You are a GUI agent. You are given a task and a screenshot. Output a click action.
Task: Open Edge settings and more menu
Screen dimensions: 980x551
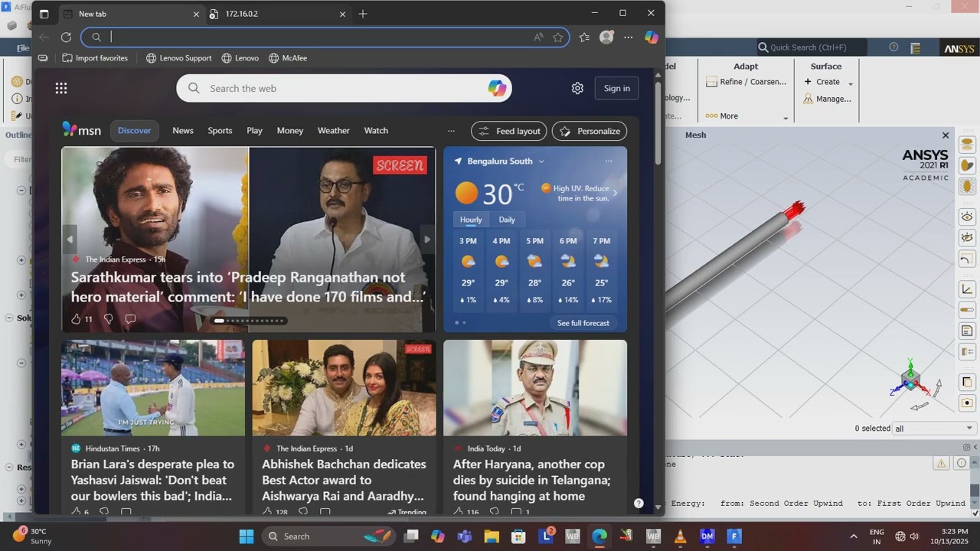pos(629,37)
